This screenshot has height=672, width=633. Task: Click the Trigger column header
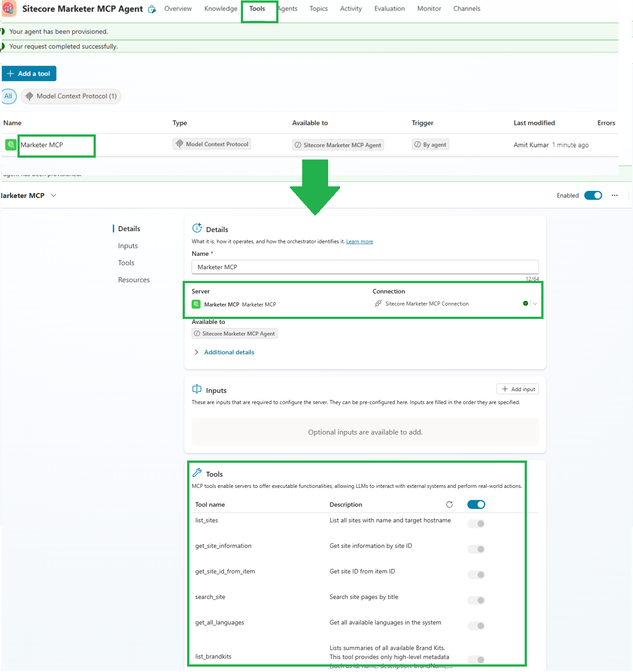pyautogui.click(x=423, y=123)
